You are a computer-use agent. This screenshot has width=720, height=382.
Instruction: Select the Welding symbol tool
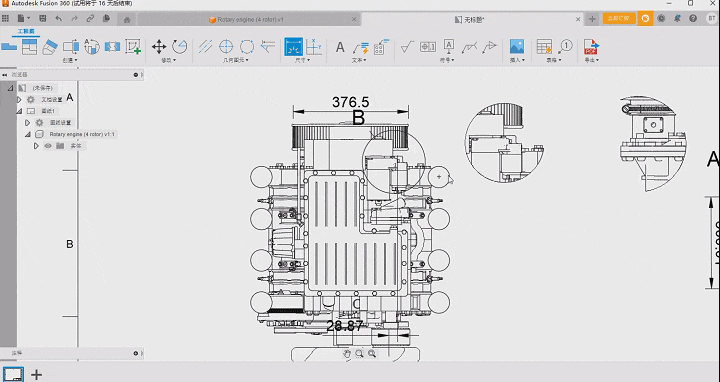(469, 47)
